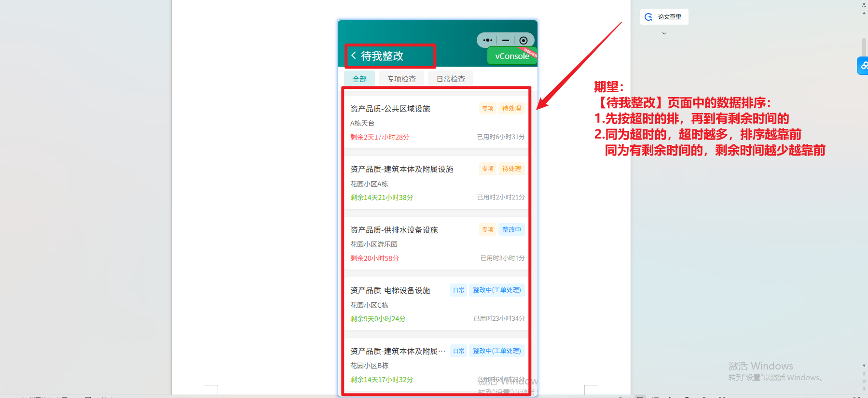Click the 剩余20小时58分 countdown
The height and width of the screenshot is (398, 868).
pyautogui.click(x=374, y=258)
